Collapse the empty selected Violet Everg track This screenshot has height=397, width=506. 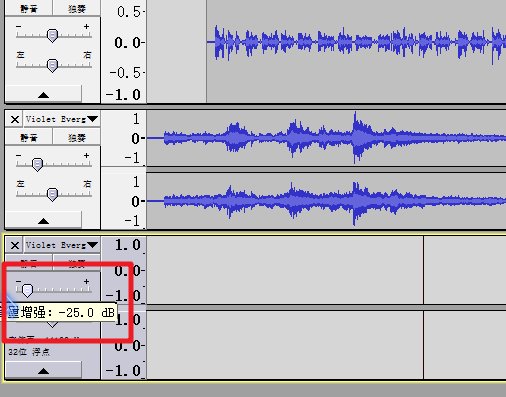[x=43, y=370]
